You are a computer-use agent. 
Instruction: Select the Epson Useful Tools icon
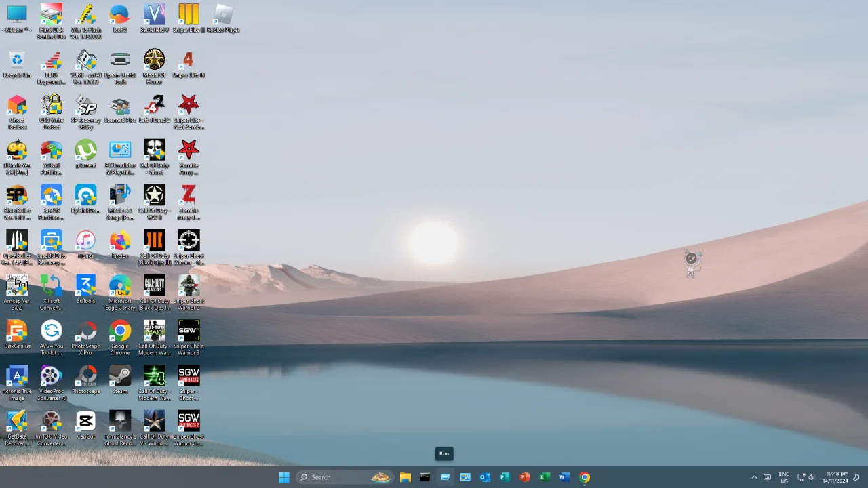(120, 67)
